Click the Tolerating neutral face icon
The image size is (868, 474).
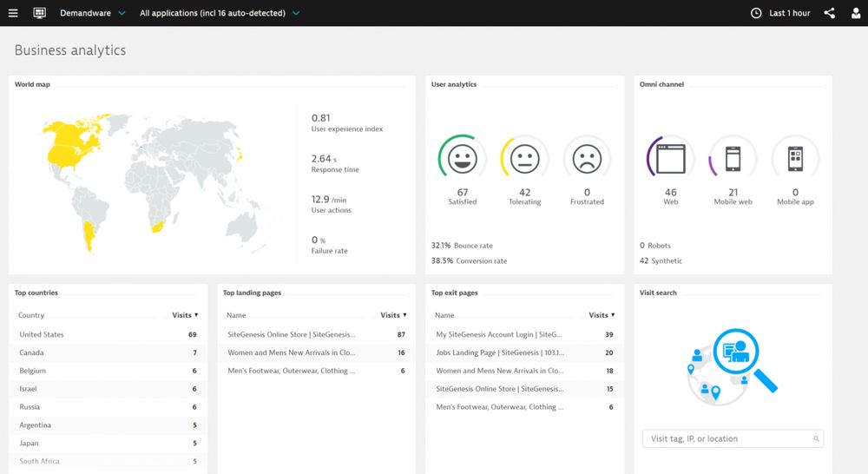[524, 158]
